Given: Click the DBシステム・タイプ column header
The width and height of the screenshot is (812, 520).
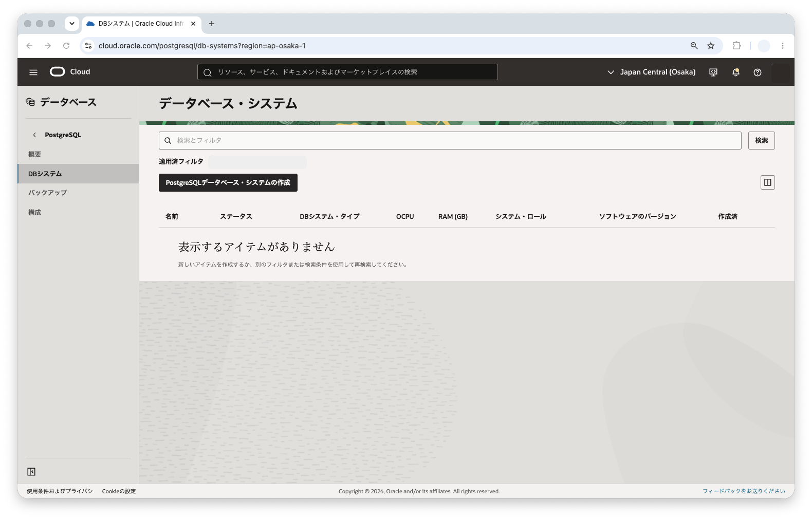Looking at the screenshot, I should [x=330, y=217].
